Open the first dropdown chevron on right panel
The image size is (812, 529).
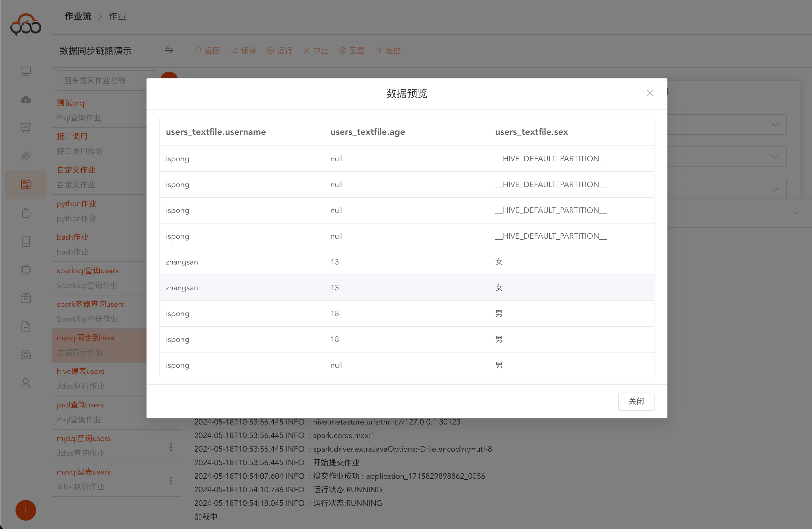[775, 125]
